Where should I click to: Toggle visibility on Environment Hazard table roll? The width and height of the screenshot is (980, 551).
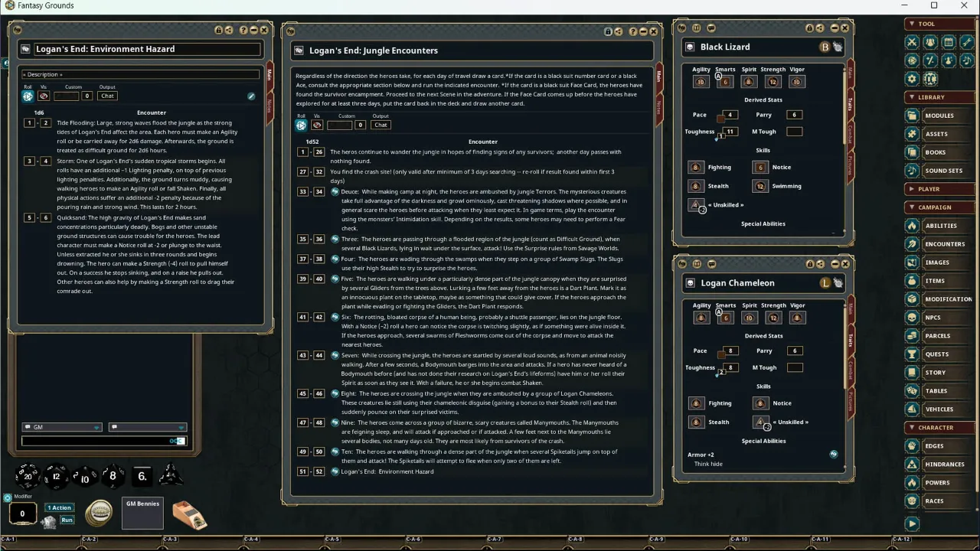tap(44, 96)
